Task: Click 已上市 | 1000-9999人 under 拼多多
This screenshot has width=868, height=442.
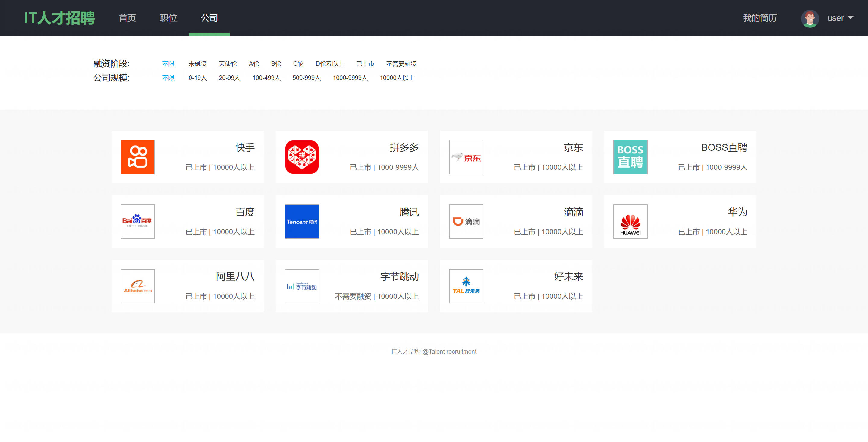Action: tap(385, 167)
